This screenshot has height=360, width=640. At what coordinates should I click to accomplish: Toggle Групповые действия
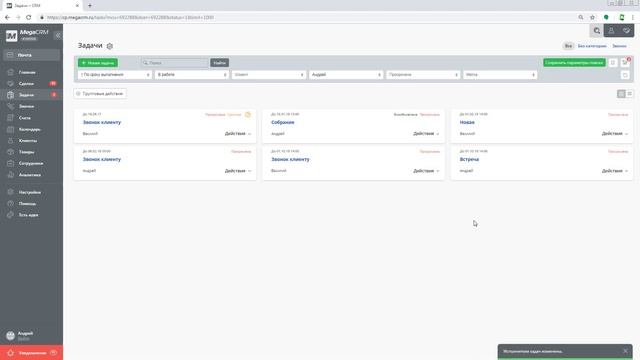point(100,94)
